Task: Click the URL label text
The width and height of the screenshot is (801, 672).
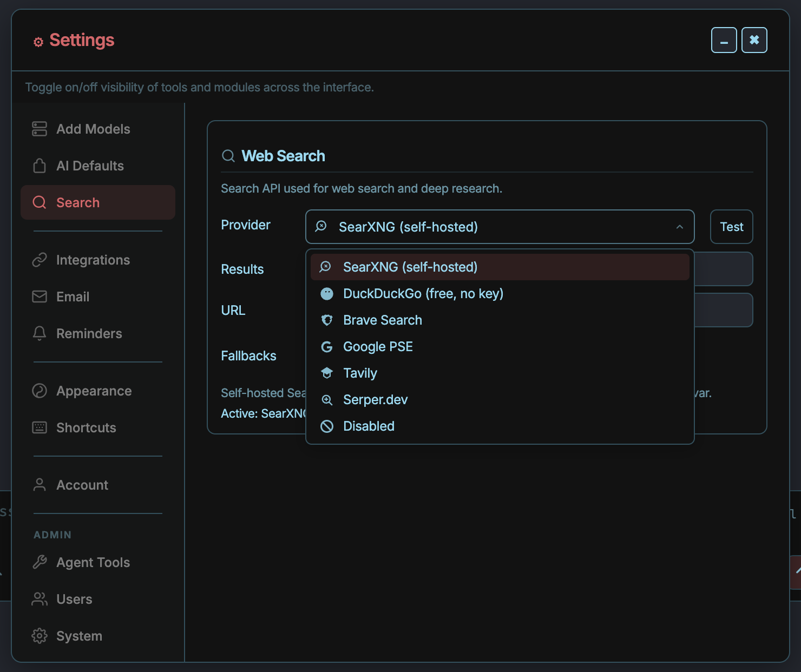Action: [x=233, y=310]
